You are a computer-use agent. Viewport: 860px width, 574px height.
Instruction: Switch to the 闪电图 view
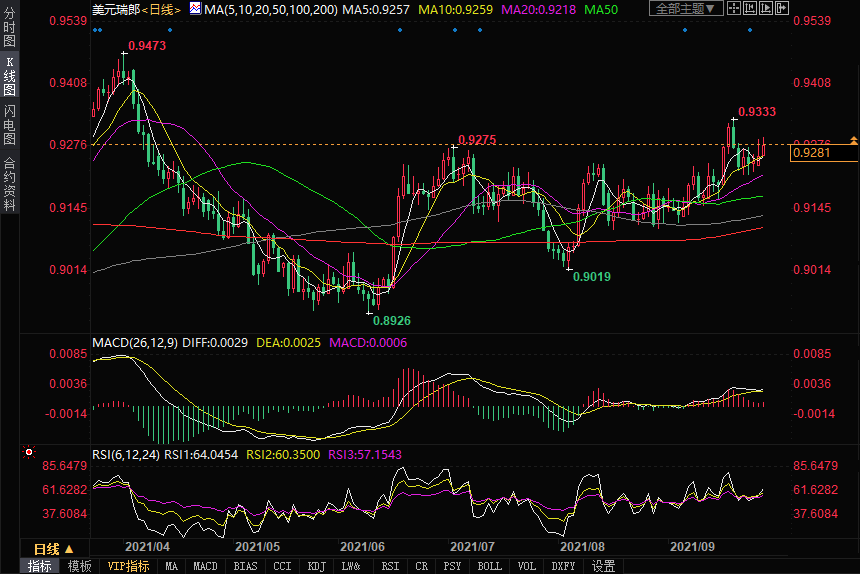click(9, 124)
